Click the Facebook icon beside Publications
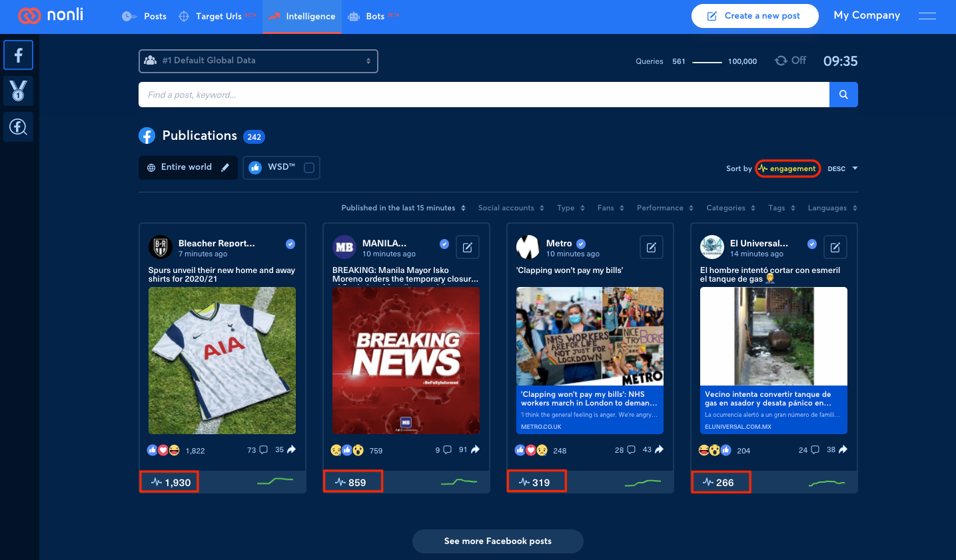 tap(147, 136)
